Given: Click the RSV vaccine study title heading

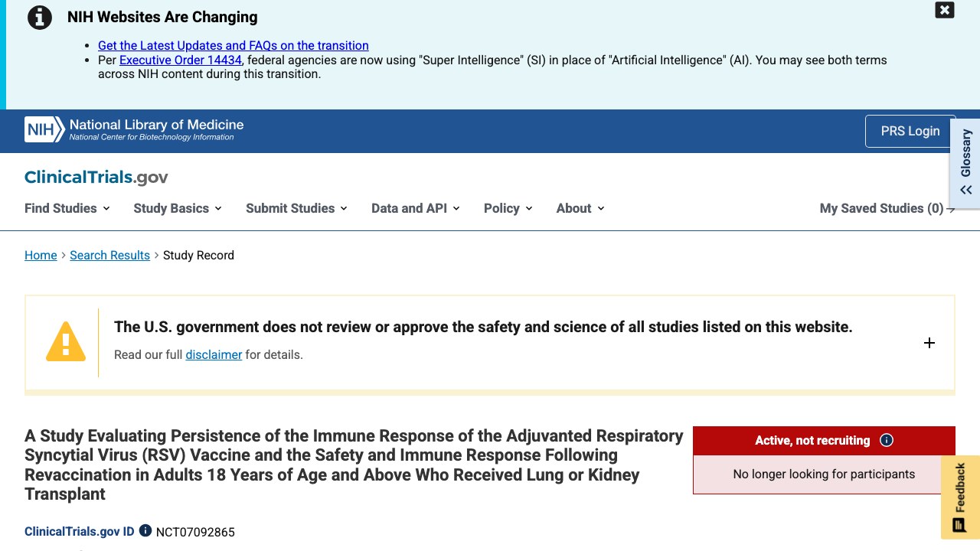Looking at the screenshot, I should click(354, 465).
